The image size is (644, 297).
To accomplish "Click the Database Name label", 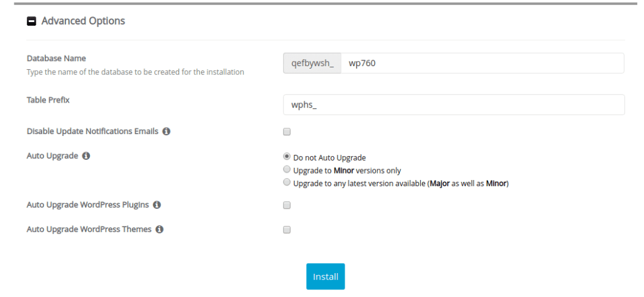I will click(56, 59).
